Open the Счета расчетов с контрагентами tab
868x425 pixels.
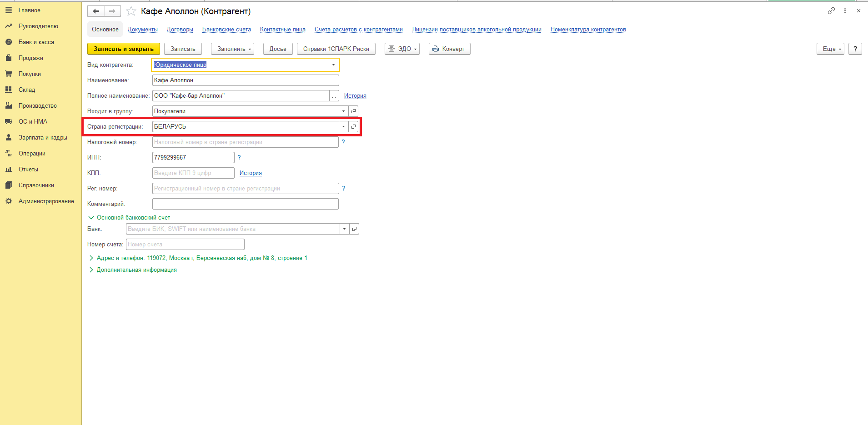(x=359, y=29)
